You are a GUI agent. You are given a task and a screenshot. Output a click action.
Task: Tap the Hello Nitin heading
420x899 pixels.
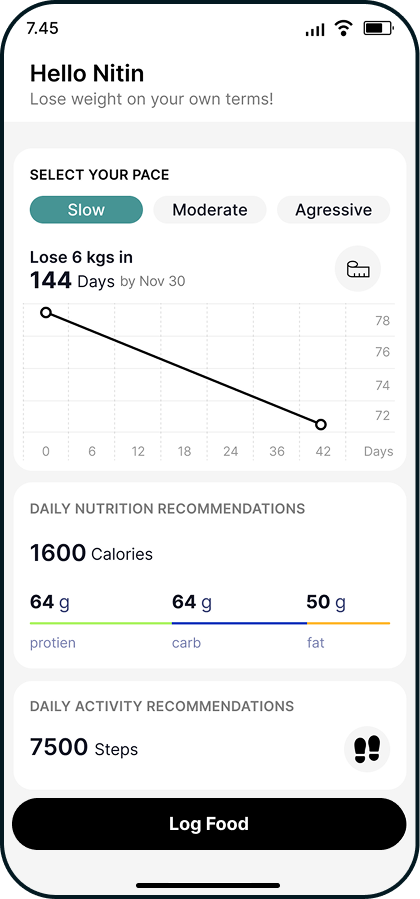[x=87, y=73]
